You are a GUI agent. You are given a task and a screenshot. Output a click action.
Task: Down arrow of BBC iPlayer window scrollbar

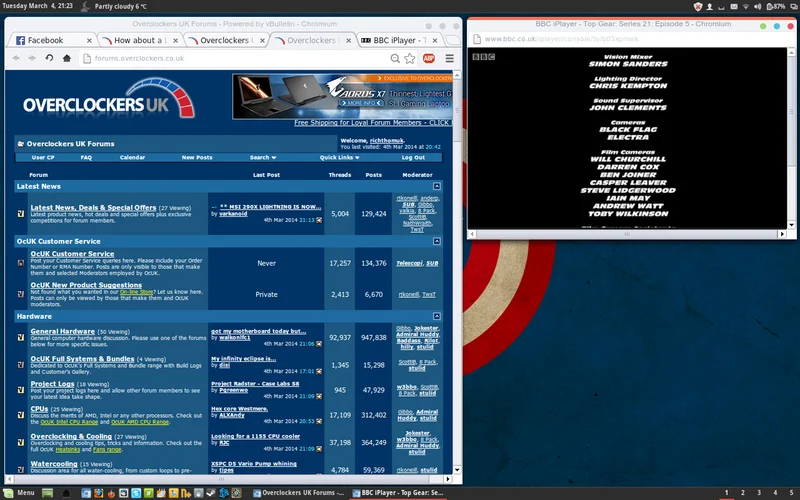click(x=791, y=224)
